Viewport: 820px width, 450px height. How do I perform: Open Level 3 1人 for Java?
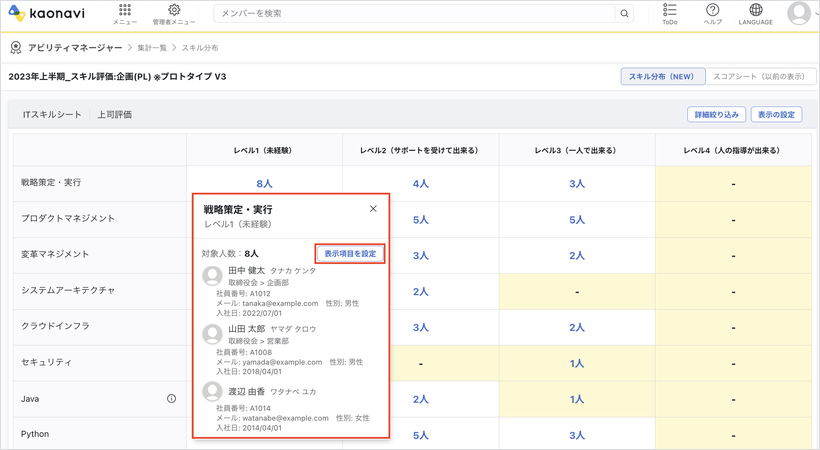(577, 399)
